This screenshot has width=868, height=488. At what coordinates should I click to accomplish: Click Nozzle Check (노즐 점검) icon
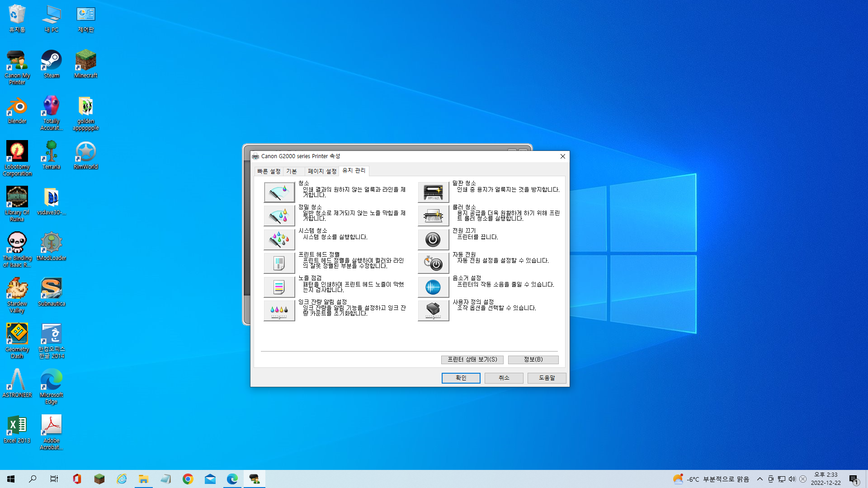pyautogui.click(x=279, y=286)
